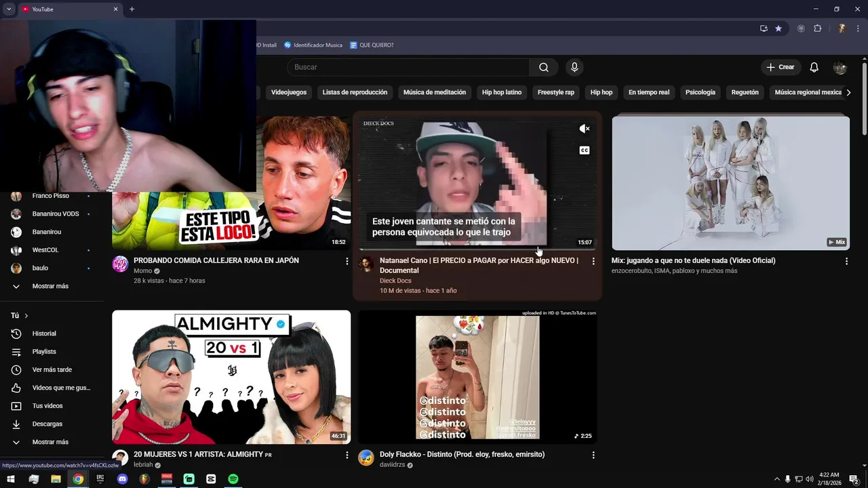Image resolution: width=868 pixels, height=488 pixels.
Task: Open Franco Pisso subscription
Action: (x=51, y=196)
